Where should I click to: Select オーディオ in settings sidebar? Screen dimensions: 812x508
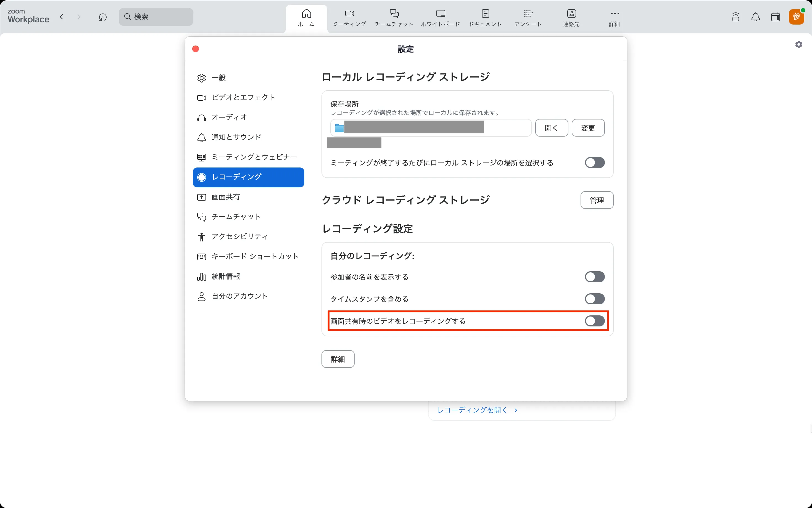click(229, 117)
